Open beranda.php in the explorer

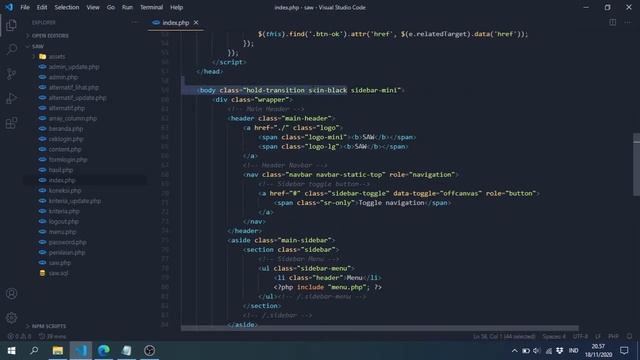click(66, 129)
